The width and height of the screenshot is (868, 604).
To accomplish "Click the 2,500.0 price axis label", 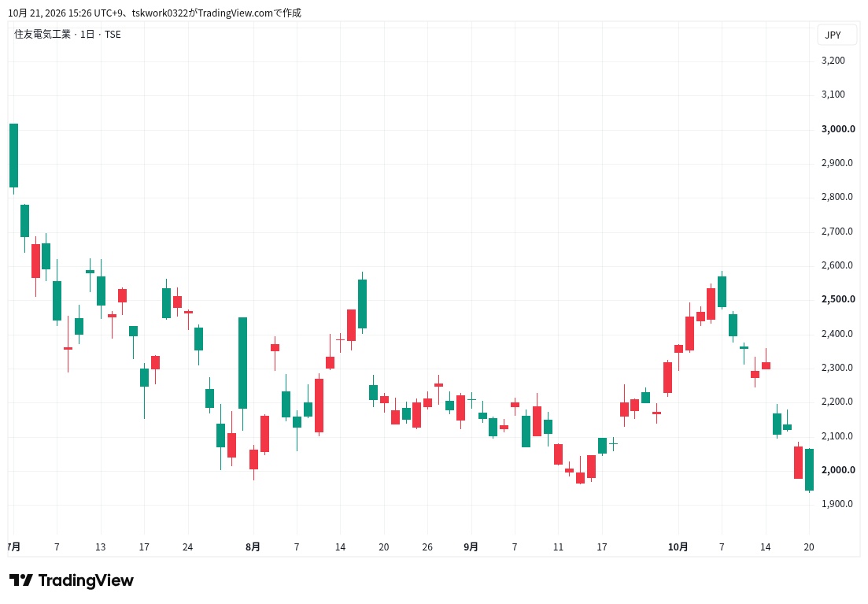I will coord(838,299).
